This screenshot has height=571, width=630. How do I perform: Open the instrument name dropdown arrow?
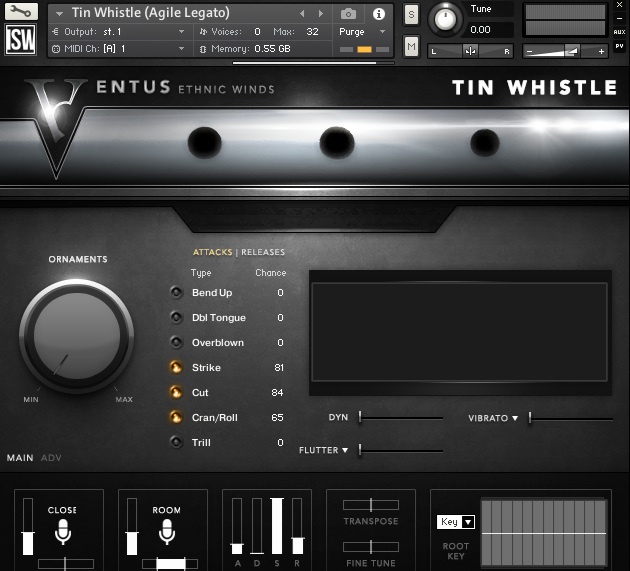[x=59, y=14]
